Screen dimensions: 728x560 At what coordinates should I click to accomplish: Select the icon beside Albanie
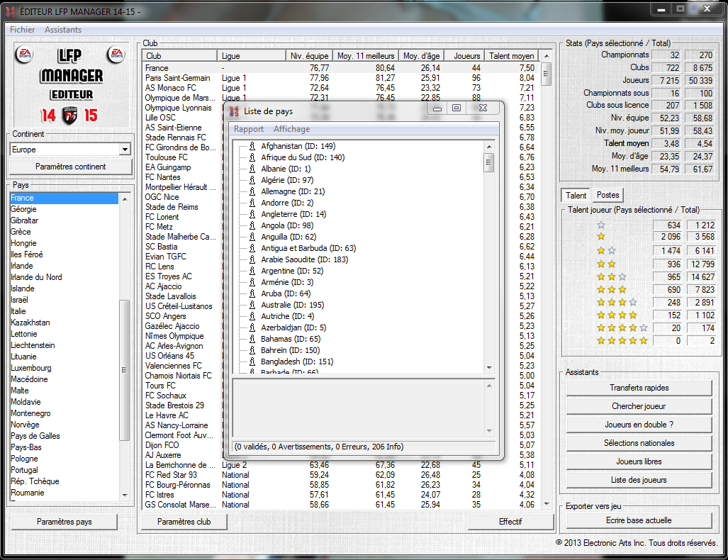[x=252, y=169]
